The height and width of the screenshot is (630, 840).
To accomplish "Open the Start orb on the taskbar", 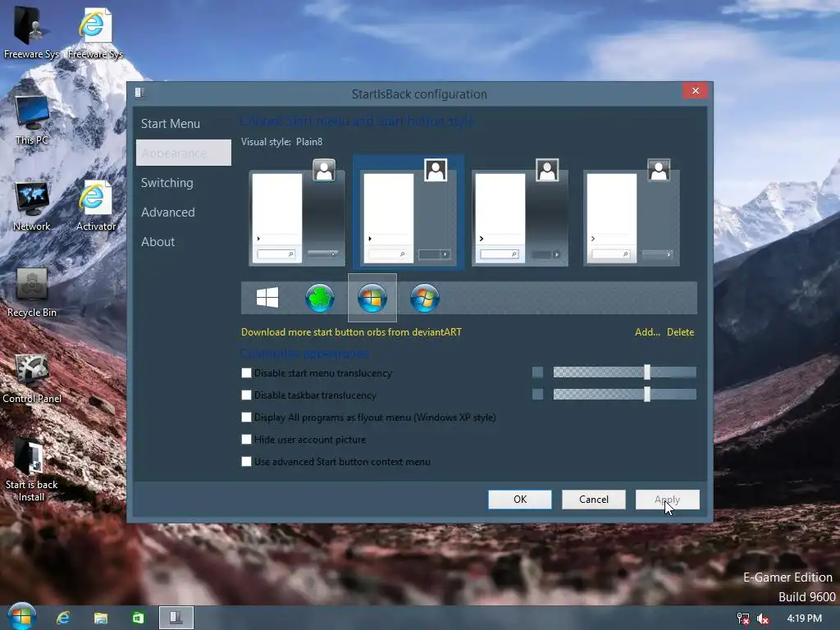I will [21, 616].
